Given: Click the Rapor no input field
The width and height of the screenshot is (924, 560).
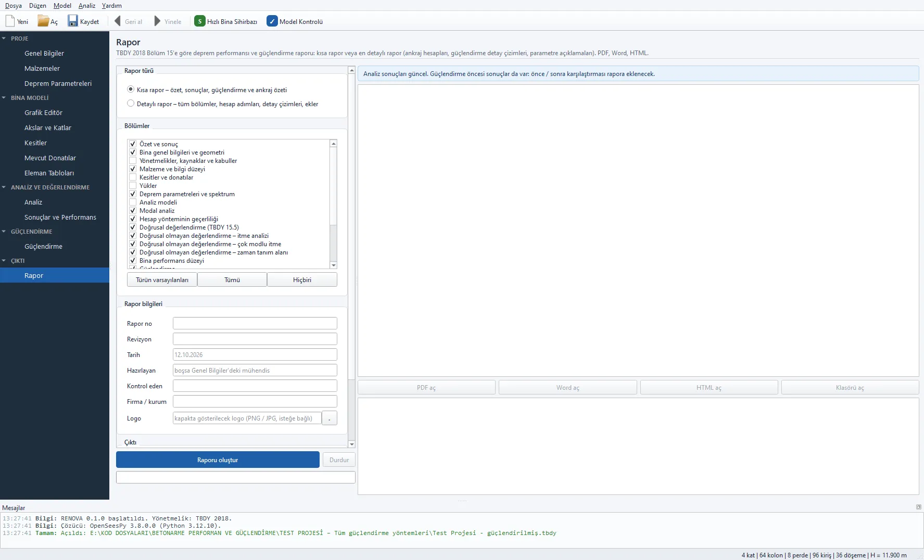Looking at the screenshot, I should (x=255, y=324).
